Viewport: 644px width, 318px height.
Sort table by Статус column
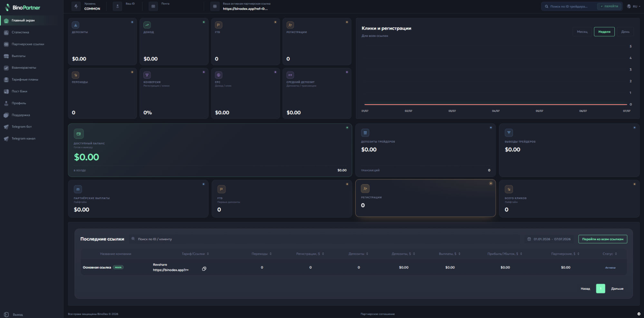click(x=610, y=254)
